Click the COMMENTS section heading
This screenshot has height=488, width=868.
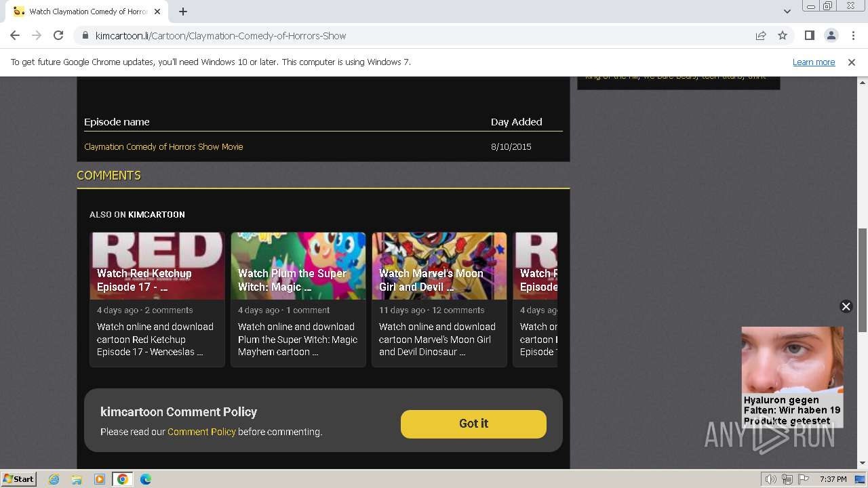point(108,175)
